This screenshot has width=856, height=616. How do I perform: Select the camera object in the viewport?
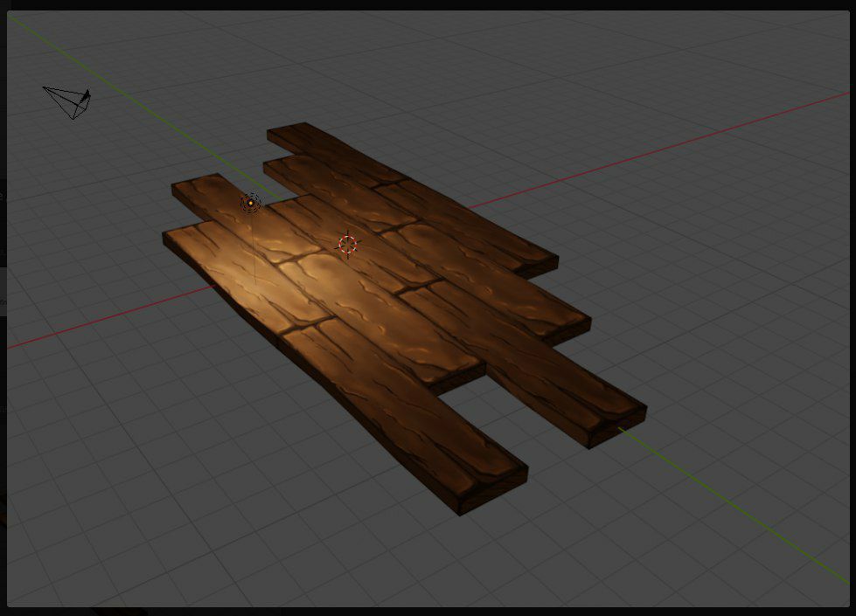[67, 101]
